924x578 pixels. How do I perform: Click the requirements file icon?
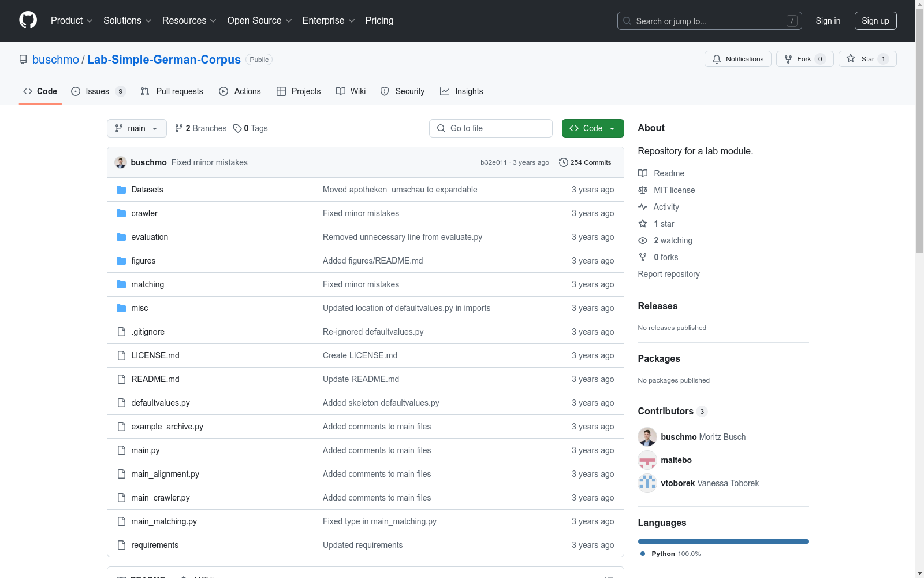pyautogui.click(x=121, y=545)
